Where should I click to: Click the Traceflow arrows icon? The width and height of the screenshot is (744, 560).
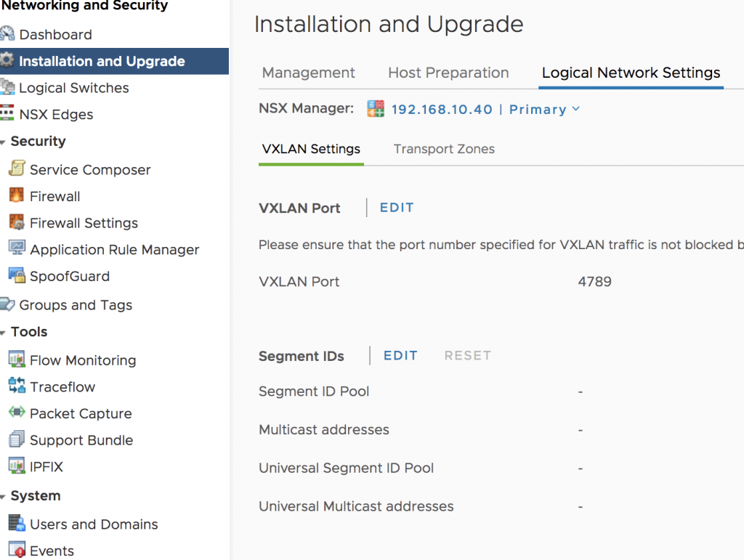pos(17,386)
